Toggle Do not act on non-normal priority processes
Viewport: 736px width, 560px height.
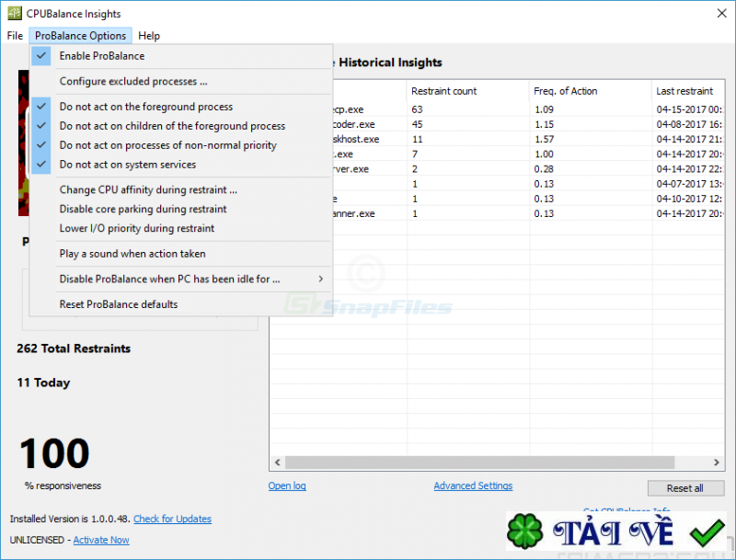[x=180, y=145]
